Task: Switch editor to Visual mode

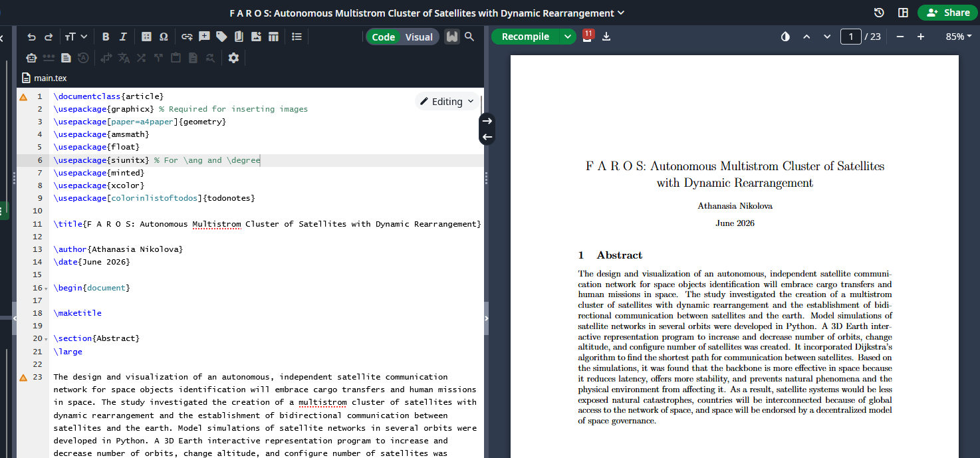Action: pos(419,37)
